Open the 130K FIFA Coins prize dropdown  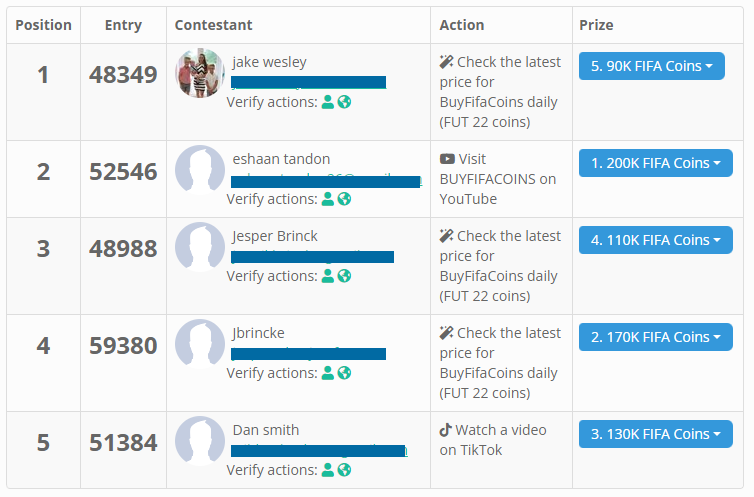655,434
